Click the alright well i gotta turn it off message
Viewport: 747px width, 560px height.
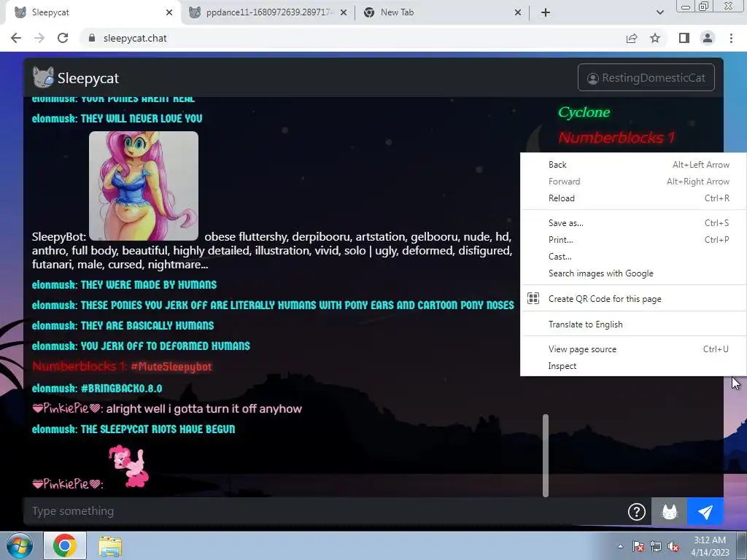pyautogui.click(x=204, y=408)
